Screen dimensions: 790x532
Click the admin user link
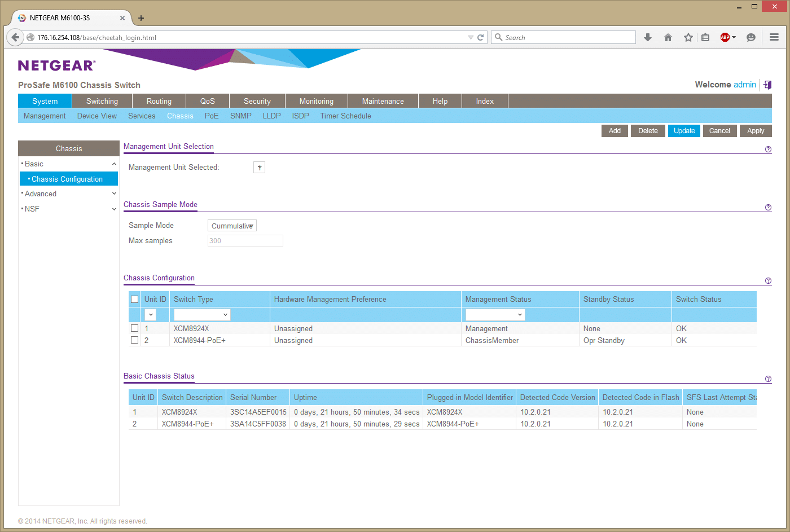(745, 85)
